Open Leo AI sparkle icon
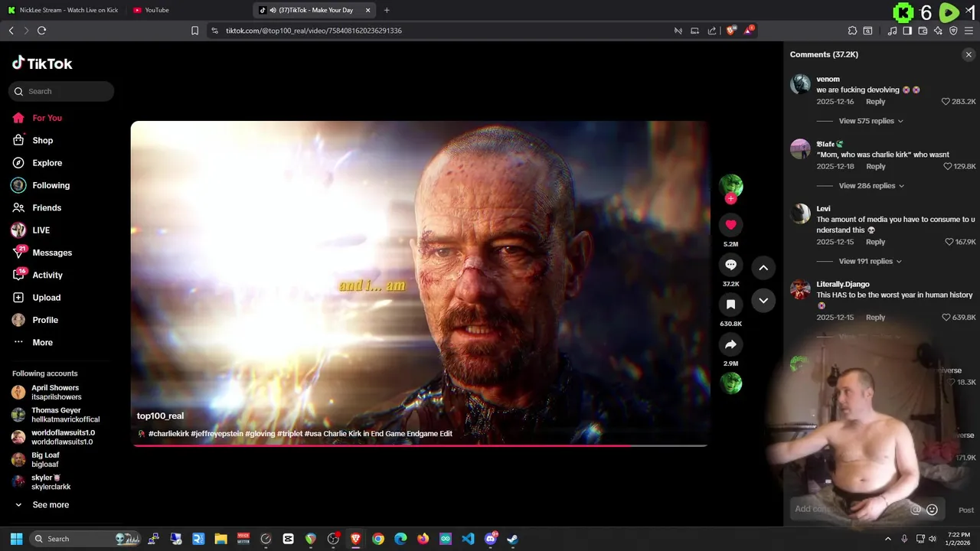Image resolution: width=980 pixels, height=551 pixels. pyautogui.click(x=938, y=31)
